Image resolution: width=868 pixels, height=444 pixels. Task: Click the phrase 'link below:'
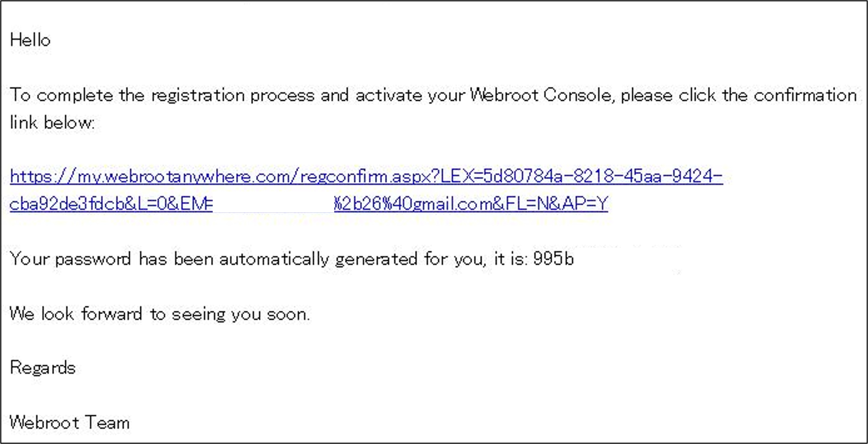pyautogui.click(x=52, y=123)
